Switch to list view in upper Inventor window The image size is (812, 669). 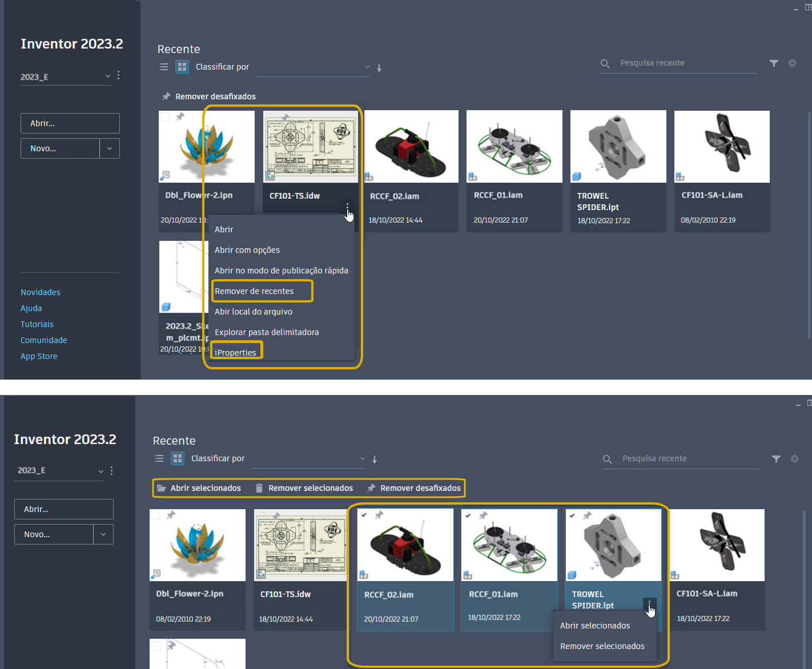(164, 67)
